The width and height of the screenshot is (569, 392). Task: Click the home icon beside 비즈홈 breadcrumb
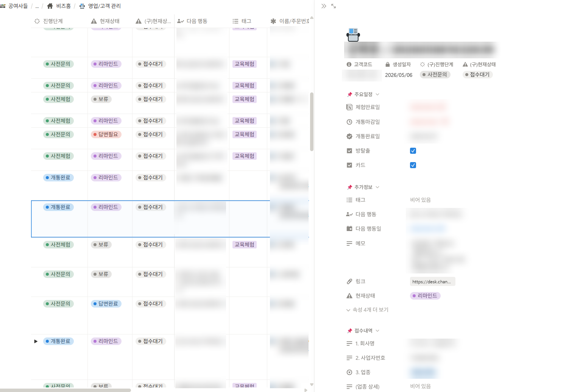point(50,6)
